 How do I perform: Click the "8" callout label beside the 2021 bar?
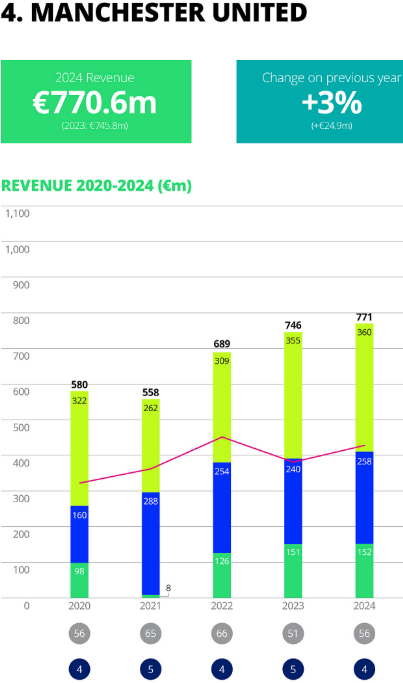[168, 588]
